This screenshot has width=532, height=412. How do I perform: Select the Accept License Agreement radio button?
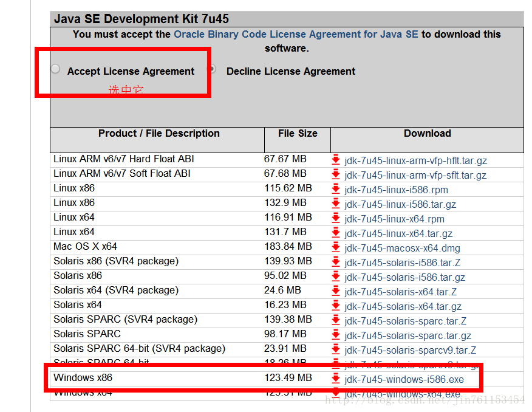pyautogui.click(x=56, y=69)
